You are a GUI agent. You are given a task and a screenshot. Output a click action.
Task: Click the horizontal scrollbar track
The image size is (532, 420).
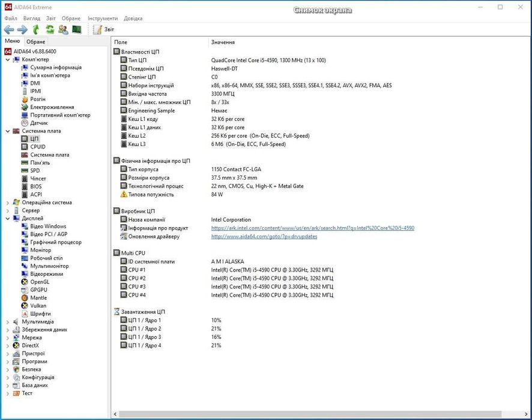click(x=310, y=414)
